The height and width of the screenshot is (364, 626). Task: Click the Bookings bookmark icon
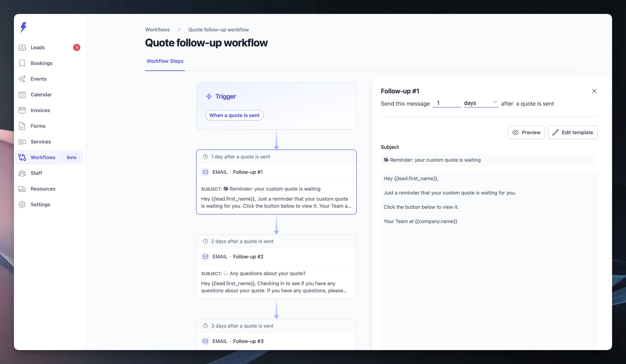pos(22,63)
